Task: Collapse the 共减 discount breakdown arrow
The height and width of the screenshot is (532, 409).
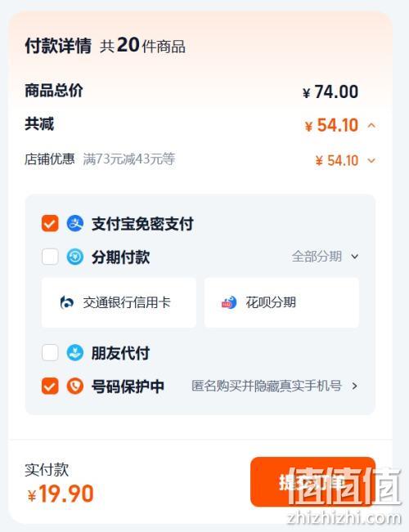Action: (x=371, y=126)
